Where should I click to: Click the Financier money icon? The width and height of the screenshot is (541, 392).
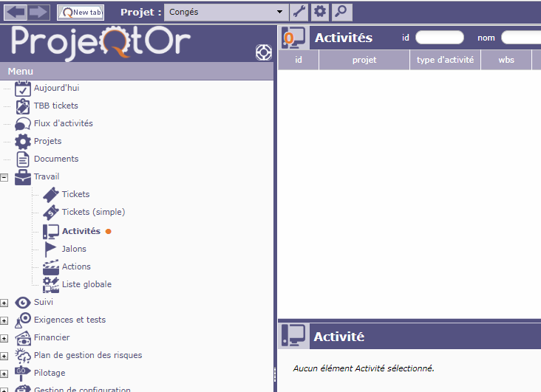23,338
